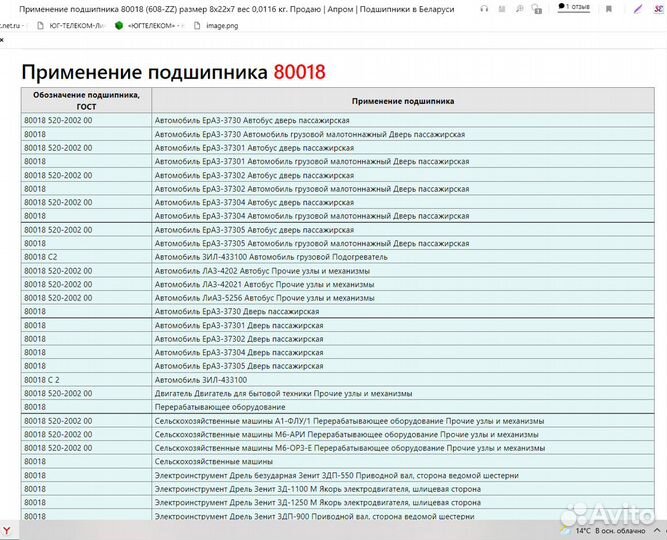Select 'Автомобиль ЕрАЗ-3730 Дверь пассажирская' cell
Viewport: 667px width, 540px height.
pos(403,311)
